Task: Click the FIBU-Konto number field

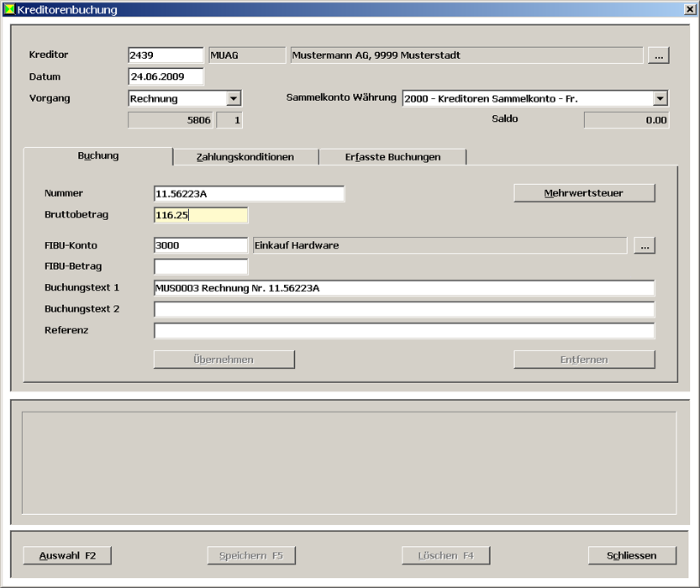Action: click(x=201, y=245)
